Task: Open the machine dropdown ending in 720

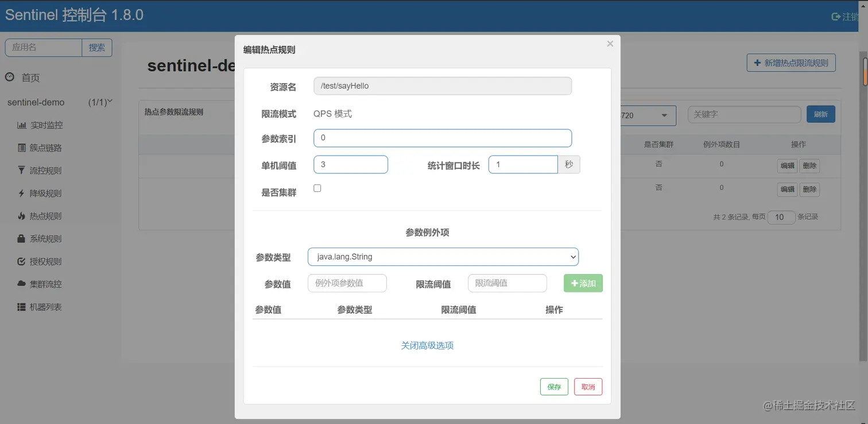Action: coord(648,115)
